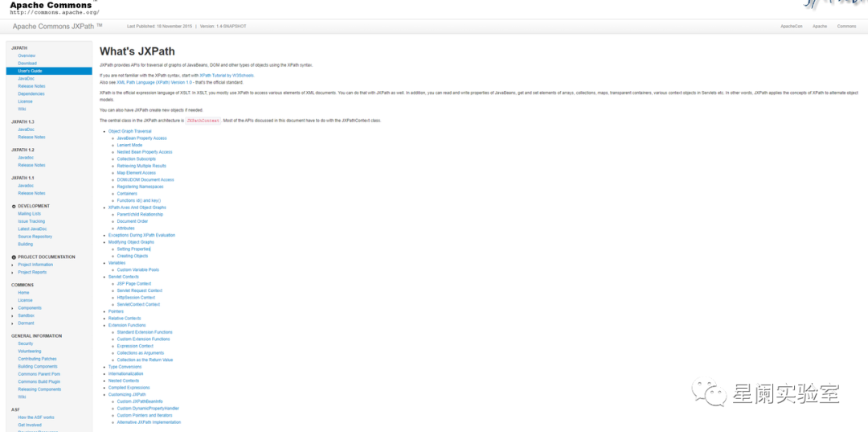The width and height of the screenshot is (868, 432).
Task: Open Volunteering under General Information
Action: pyautogui.click(x=30, y=351)
